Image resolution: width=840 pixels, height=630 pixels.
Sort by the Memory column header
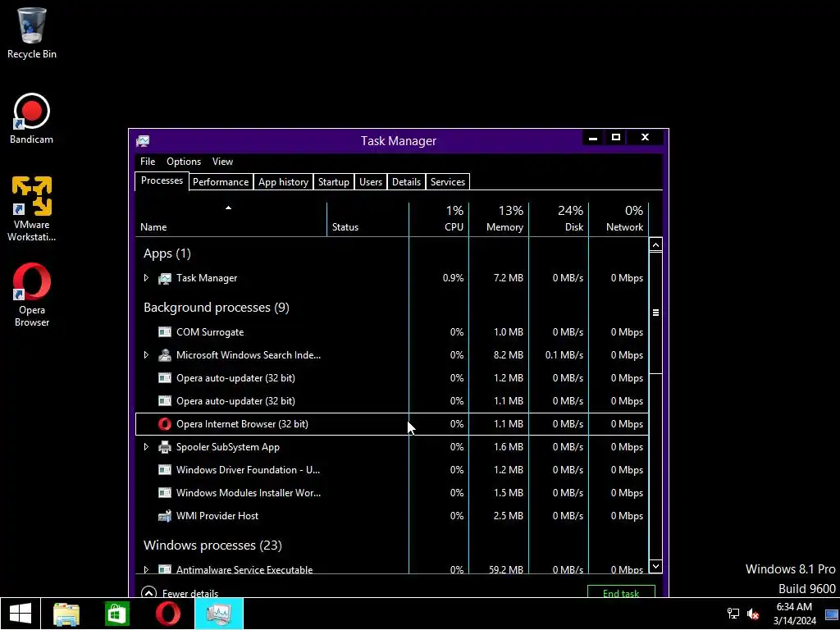point(499,219)
